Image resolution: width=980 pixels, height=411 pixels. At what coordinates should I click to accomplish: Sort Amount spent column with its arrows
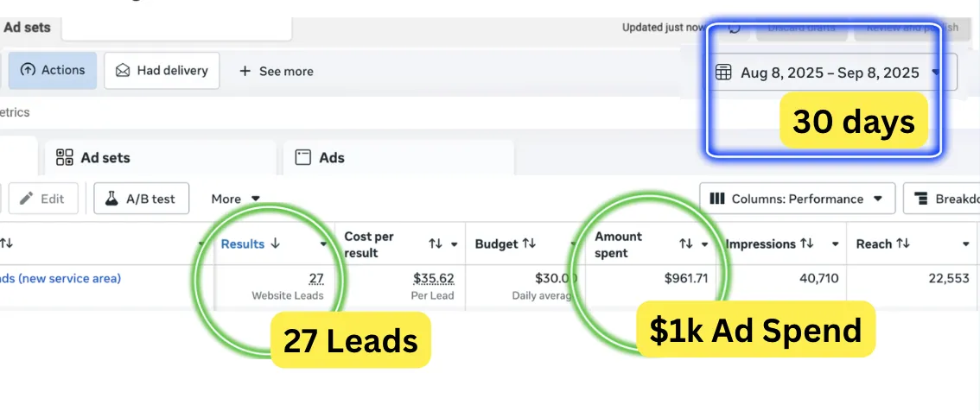pyautogui.click(x=686, y=244)
